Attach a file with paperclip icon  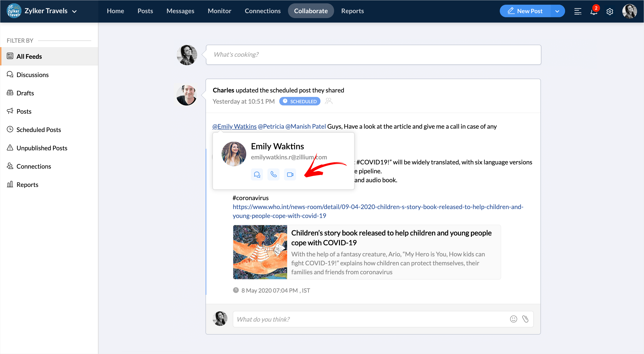pos(525,319)
